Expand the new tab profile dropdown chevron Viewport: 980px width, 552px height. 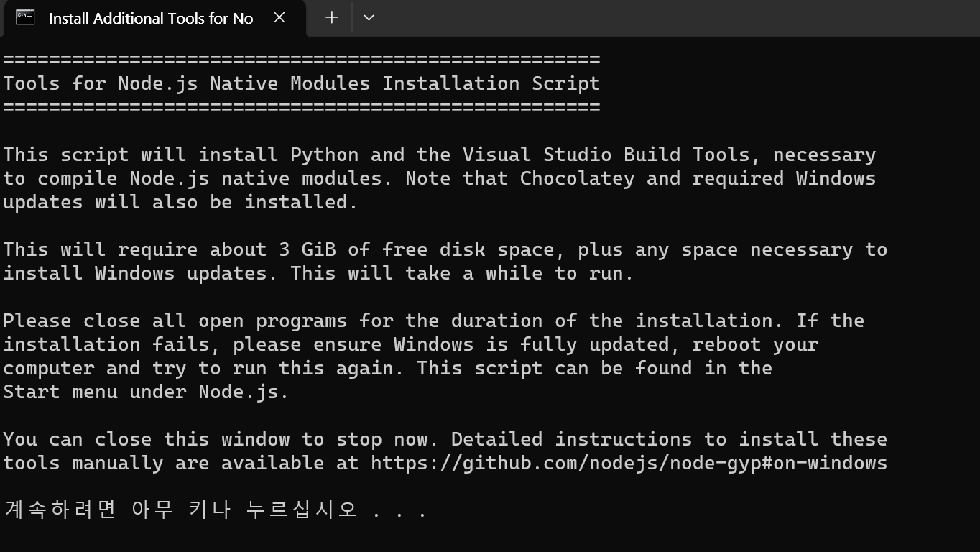tap(369, 17)
